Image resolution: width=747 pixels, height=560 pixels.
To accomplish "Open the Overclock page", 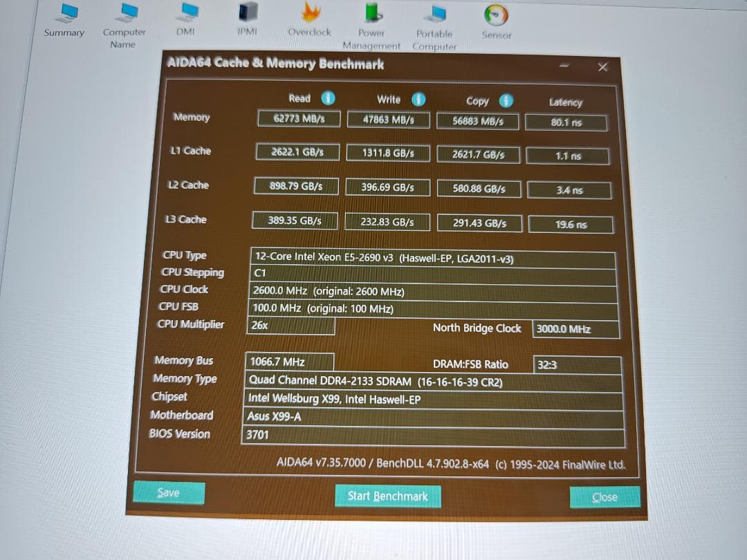I will tap(308, 17).
